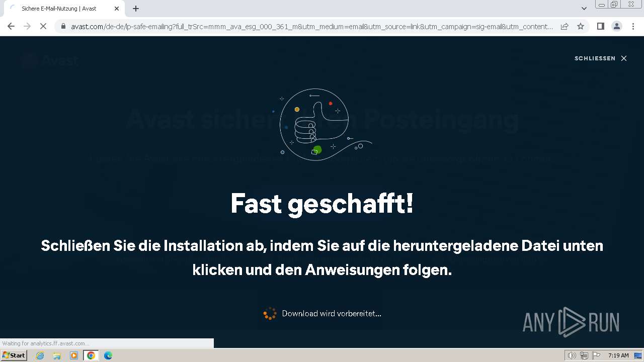Go back to the previous page
This screenshot has height=362, width=644.
click(x=11, y=26)
